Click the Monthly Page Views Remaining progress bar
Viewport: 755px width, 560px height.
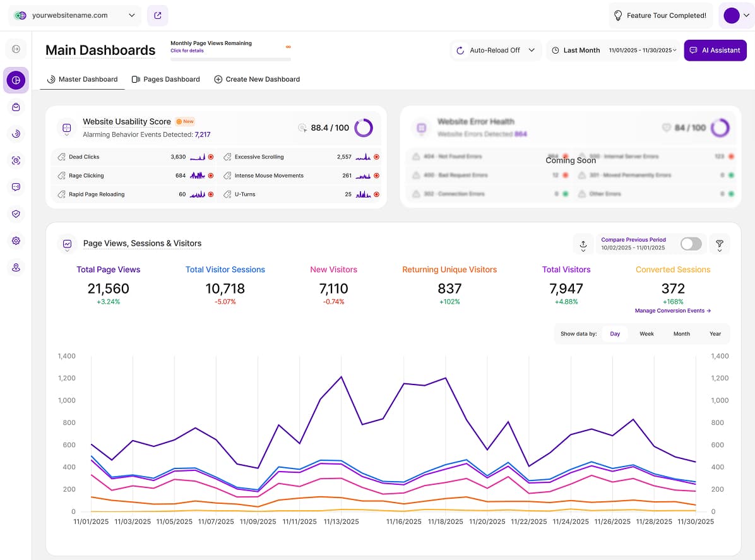coord(230,59)
